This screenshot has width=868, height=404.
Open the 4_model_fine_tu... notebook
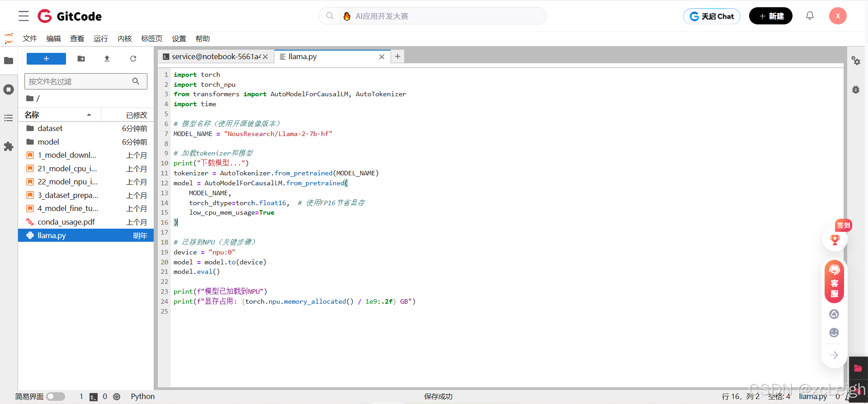[86, 209]
